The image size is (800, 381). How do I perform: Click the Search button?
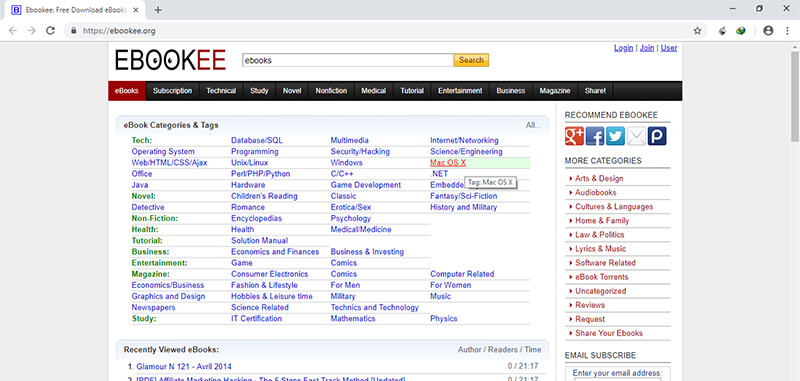point(471,60)
